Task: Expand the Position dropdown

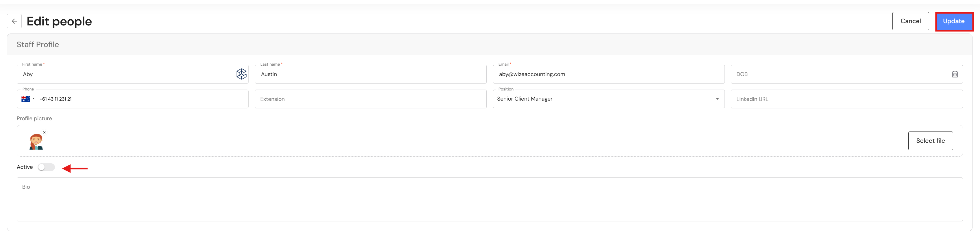Action: point(717,99)
